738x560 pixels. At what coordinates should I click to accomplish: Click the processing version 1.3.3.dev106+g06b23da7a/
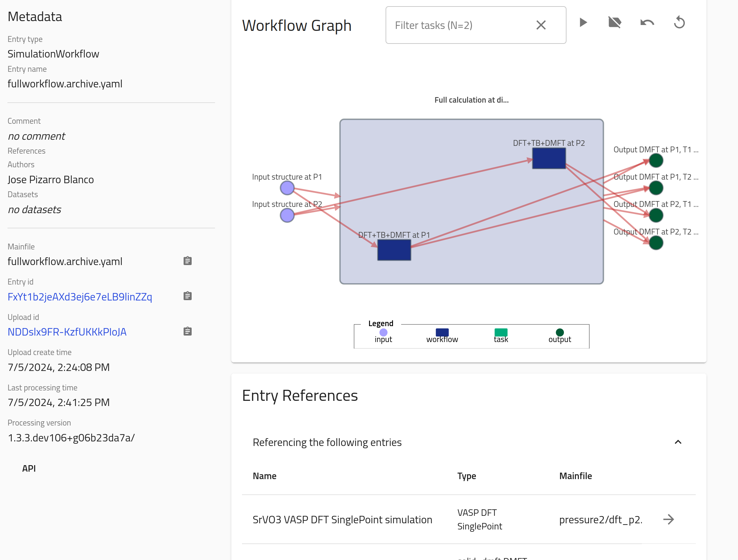coord(71,438)
